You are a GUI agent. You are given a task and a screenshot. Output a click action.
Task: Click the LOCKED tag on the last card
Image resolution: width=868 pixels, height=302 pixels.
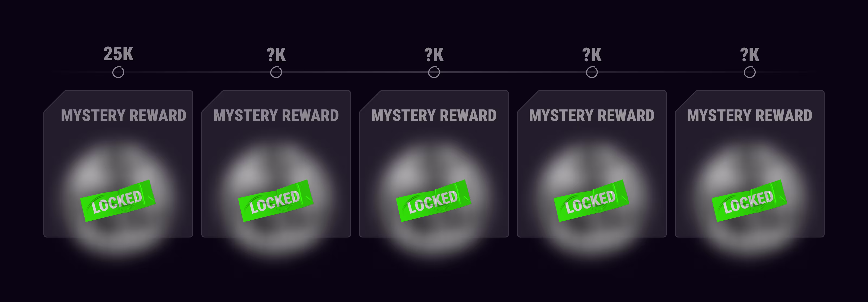[749, 201]
